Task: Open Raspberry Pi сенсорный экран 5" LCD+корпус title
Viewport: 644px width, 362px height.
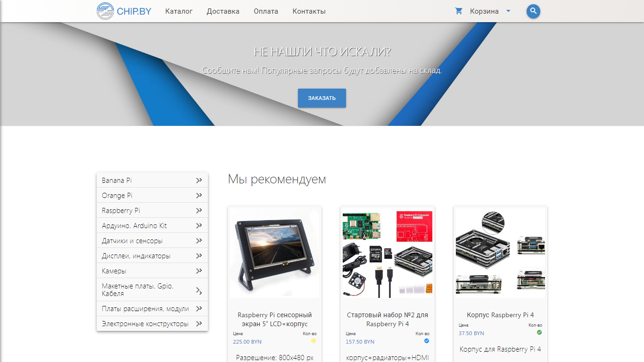Action: tap(275, 319)
